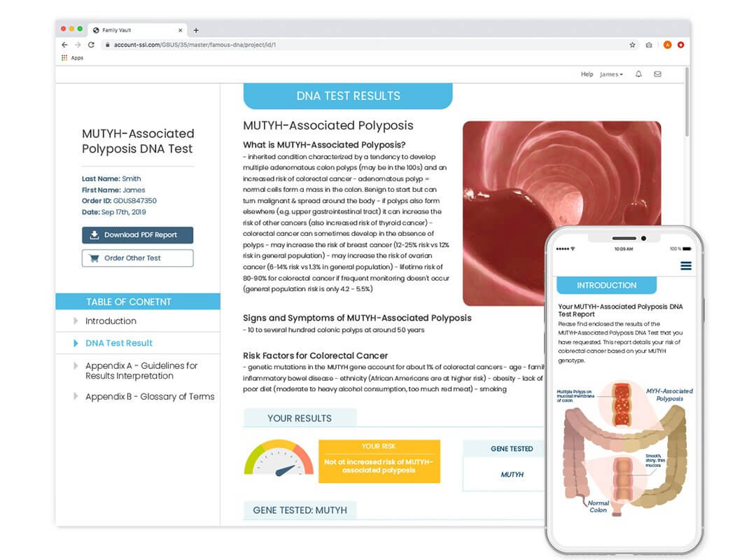Click Order Other Test button

click(137, 258)
